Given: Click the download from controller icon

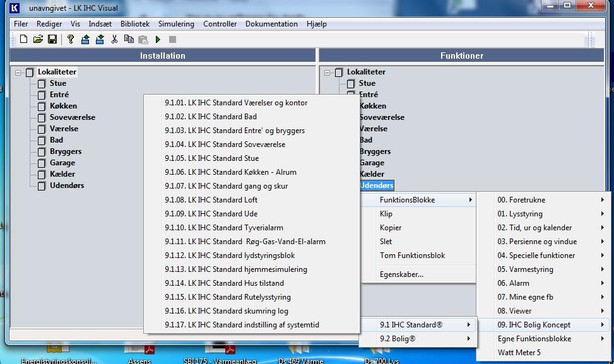Looking at the screenshot, I should click(100, 39).
